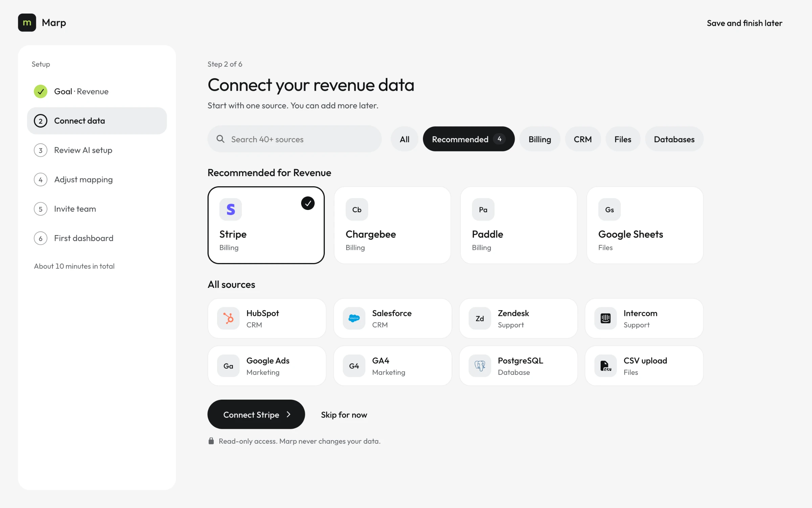This screenshot has height=508, width=812.
Task: Click the Chargebee Cb icon
Action: tap(357, 209)
